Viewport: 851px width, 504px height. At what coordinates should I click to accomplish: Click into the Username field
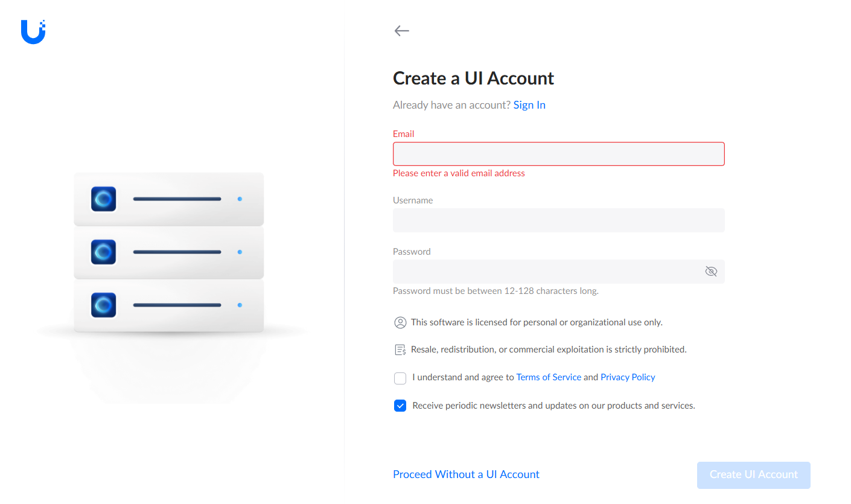coord(558,220)
